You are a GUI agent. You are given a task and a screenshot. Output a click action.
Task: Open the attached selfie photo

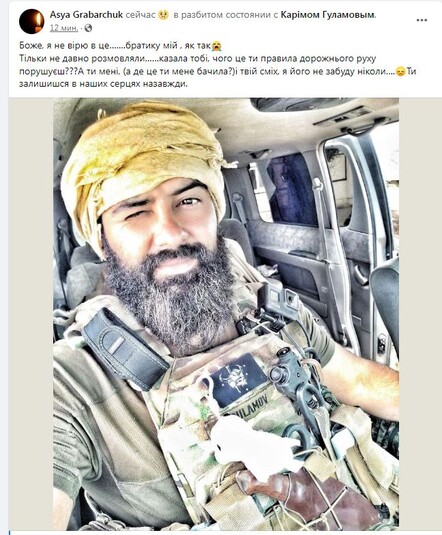click(226, 314)
